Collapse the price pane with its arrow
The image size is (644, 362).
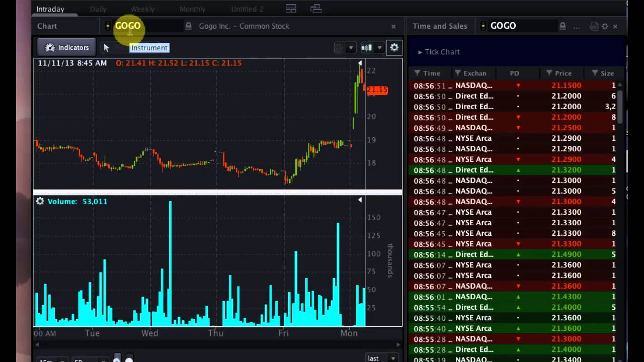click(x=360, y=63)
